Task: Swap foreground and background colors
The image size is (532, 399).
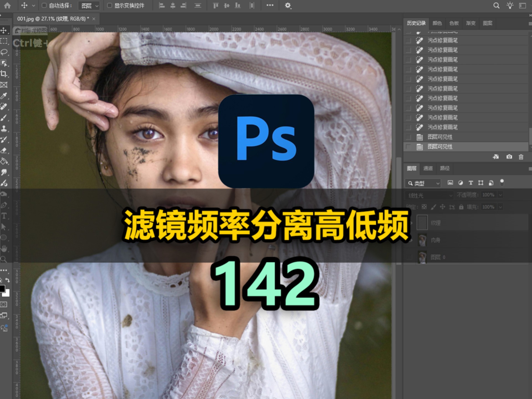Action: [7, 280]
